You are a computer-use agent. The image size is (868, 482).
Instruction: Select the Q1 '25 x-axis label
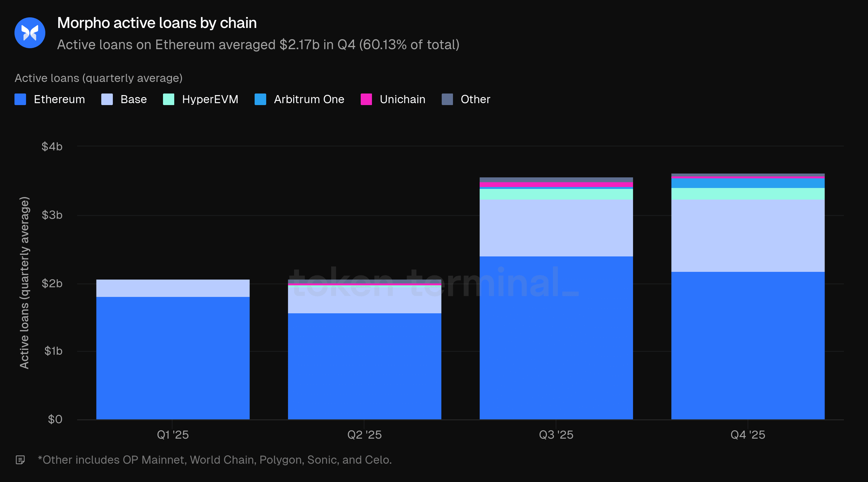pos(173,435)
